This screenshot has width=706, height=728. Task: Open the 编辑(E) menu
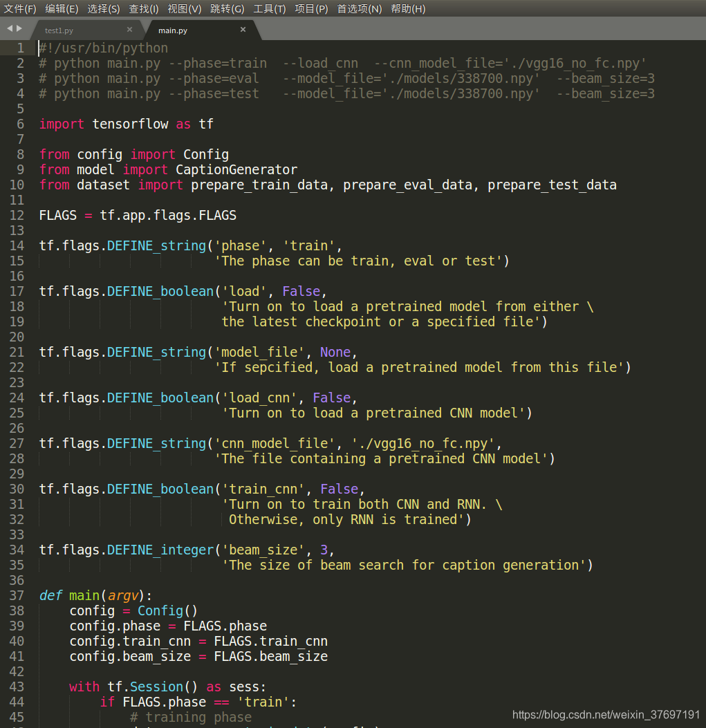(x=62, y=9)
